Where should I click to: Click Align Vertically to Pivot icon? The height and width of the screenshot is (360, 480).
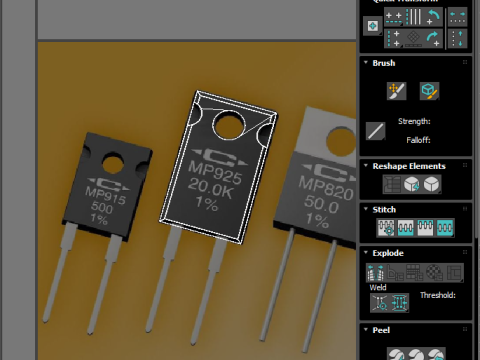pos(394,39)
